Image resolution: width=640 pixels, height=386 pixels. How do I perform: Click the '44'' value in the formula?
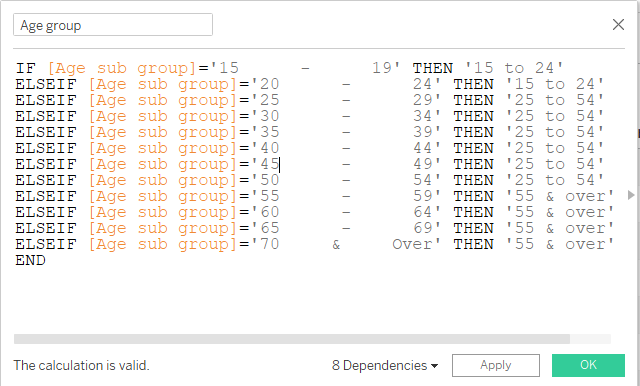click(x=427, y=148)
